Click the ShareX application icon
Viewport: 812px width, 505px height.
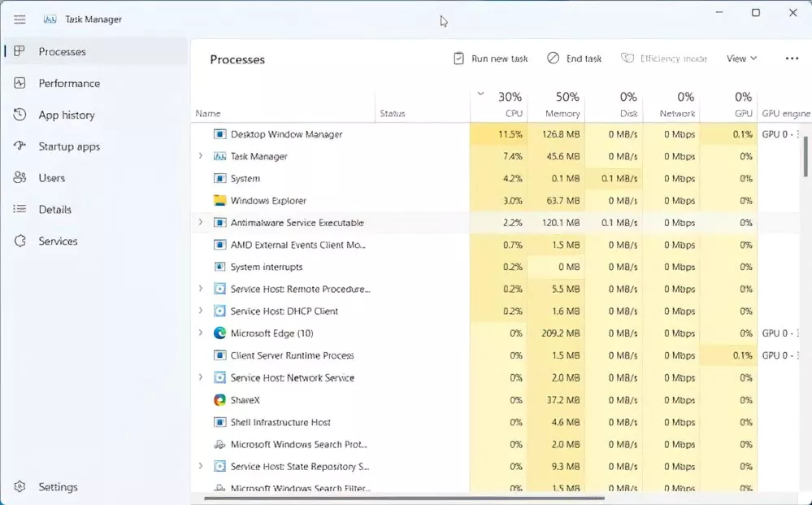(219, 400)
